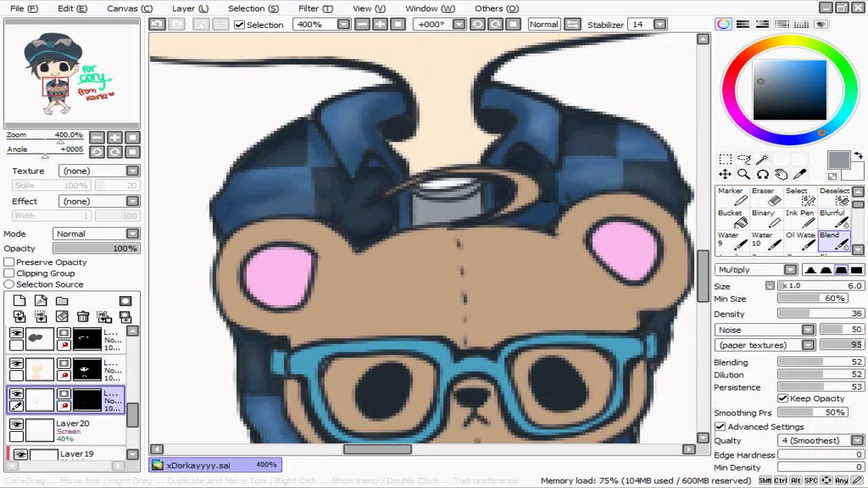Select the Magic Wand tool
This screenshot has height=488, width=868.
coord(762,160)
